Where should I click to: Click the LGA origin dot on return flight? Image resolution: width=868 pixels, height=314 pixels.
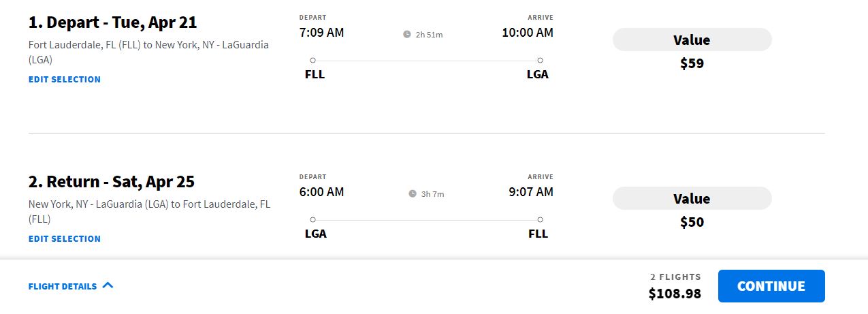click(x=312, y=219)
